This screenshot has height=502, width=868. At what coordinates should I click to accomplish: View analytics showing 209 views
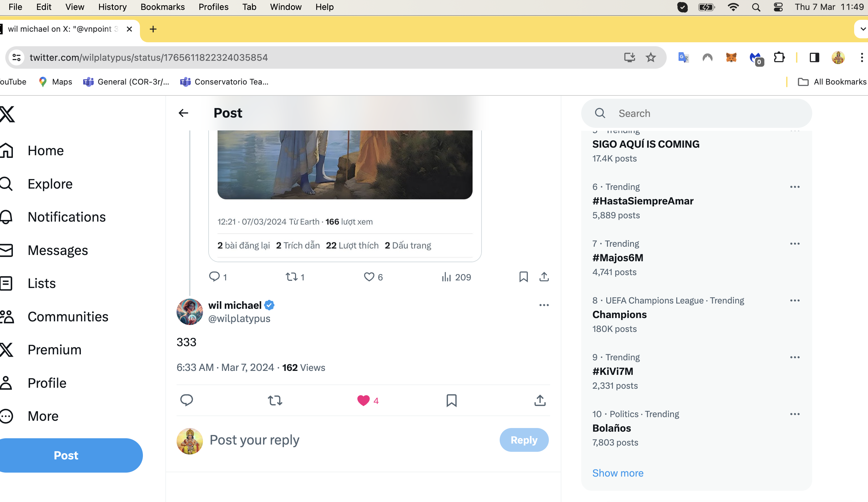point(456,277)
